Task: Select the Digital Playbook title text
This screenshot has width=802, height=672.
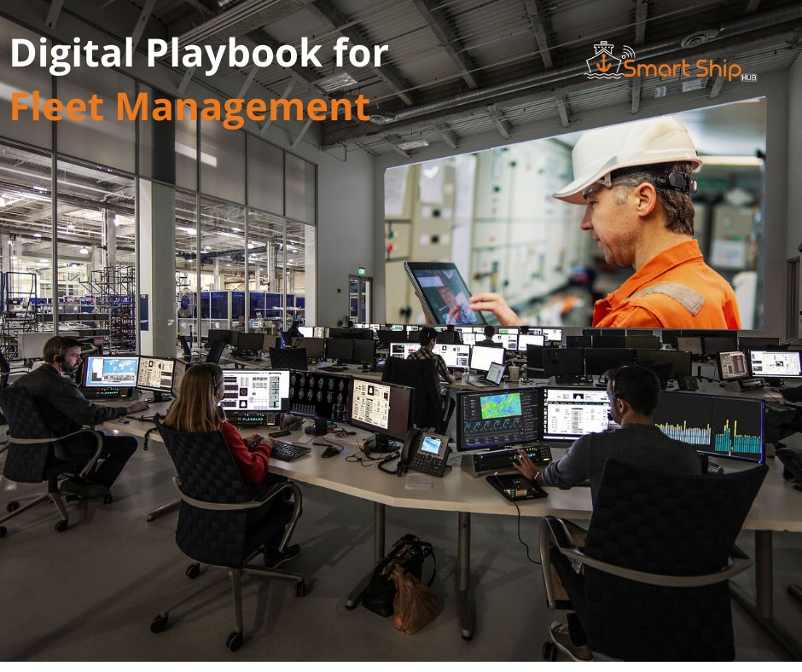Action: (201, 54)
